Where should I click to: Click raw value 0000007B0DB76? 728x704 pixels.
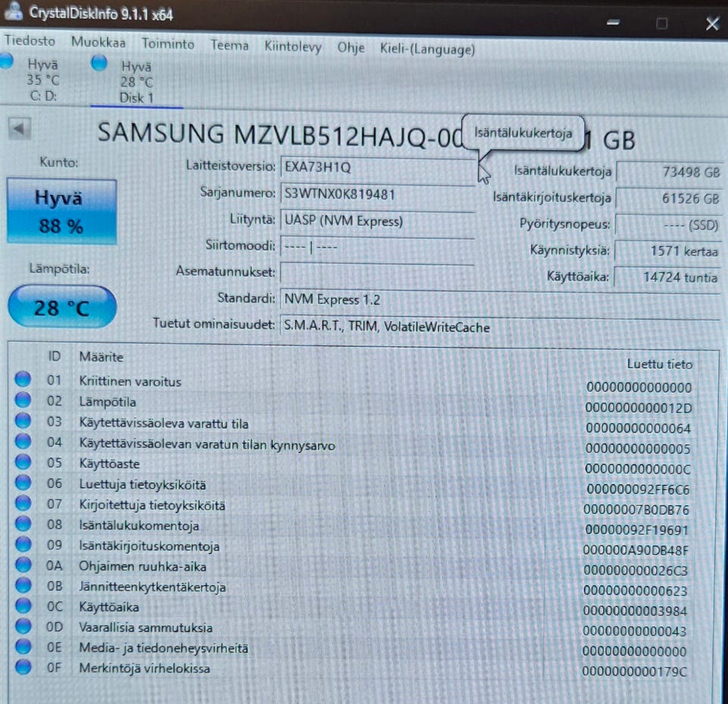tap(636, 509)
